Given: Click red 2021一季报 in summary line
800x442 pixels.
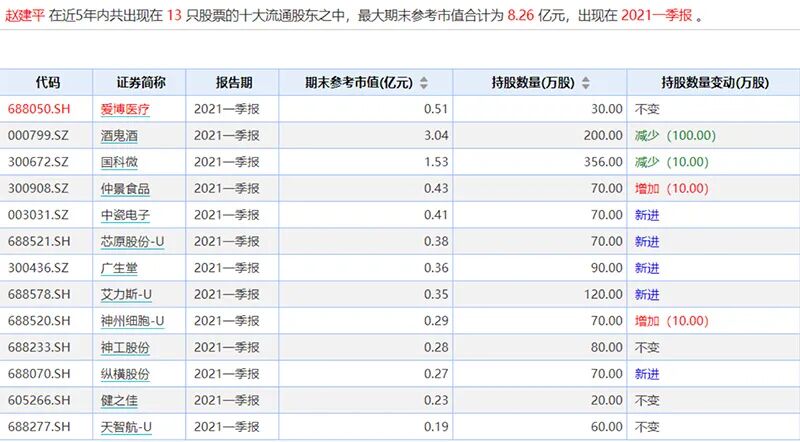Looking at the screenshot, I should [657, 15].
